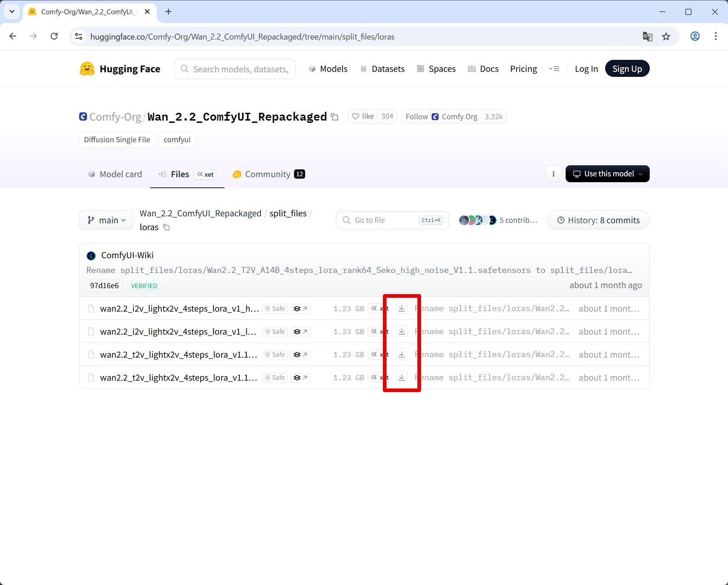Image resolution: width=728 pixels, height=585 pixels.
Task: Click the Log In link
Action: (x=586, y=69)
